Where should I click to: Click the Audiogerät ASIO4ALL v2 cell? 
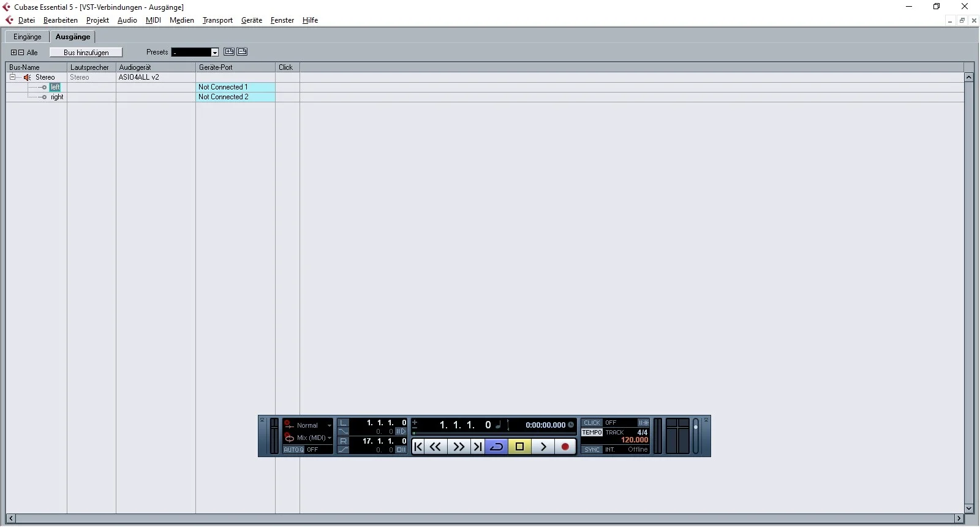[156, 77]
